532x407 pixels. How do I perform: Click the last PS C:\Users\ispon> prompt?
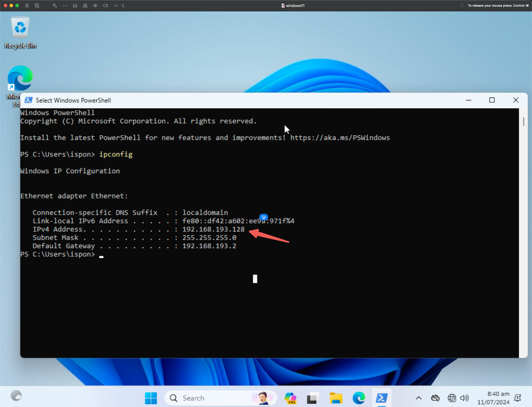pos(58,254)
